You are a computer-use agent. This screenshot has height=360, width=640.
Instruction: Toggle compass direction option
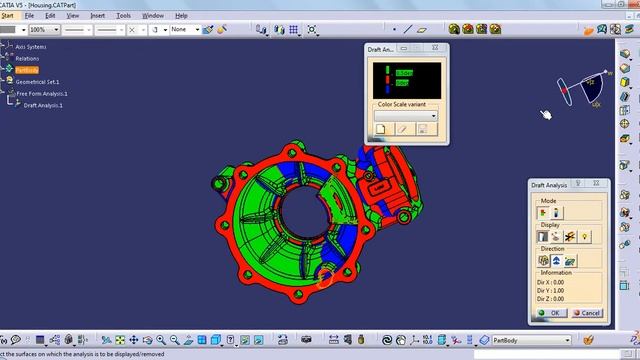click(x=570, y=261)
